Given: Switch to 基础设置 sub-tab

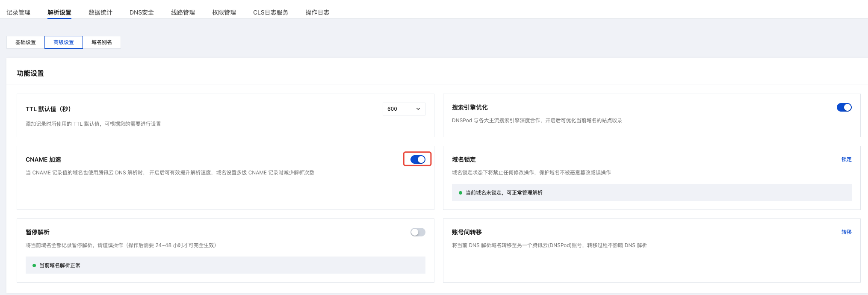Looking at the screenshot, I should 26,42.
